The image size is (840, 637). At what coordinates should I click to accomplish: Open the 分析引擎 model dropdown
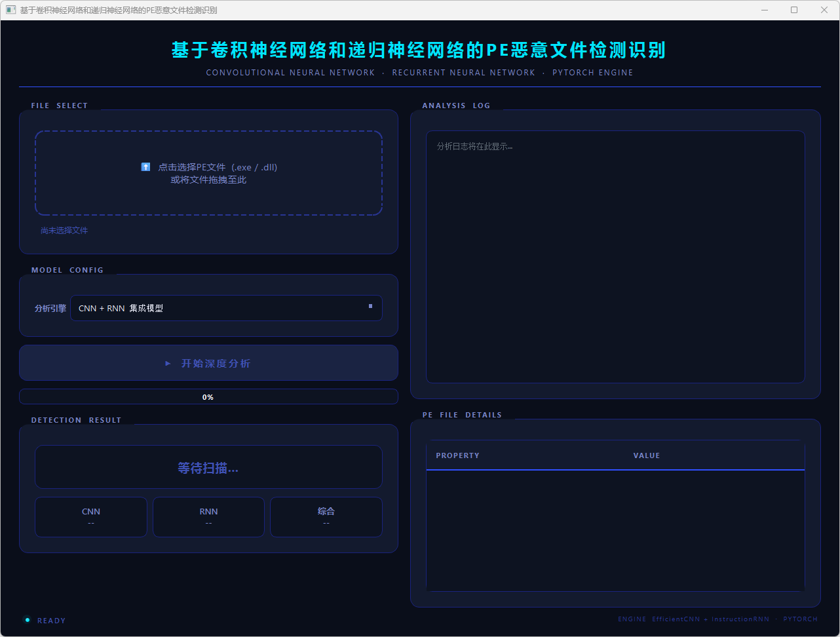pos(225,308)
